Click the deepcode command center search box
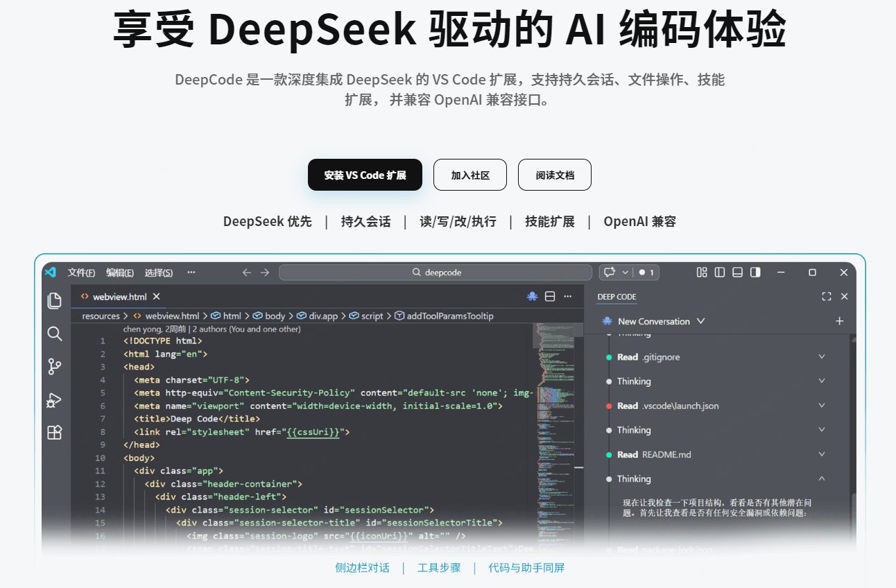 pos(436,273)
